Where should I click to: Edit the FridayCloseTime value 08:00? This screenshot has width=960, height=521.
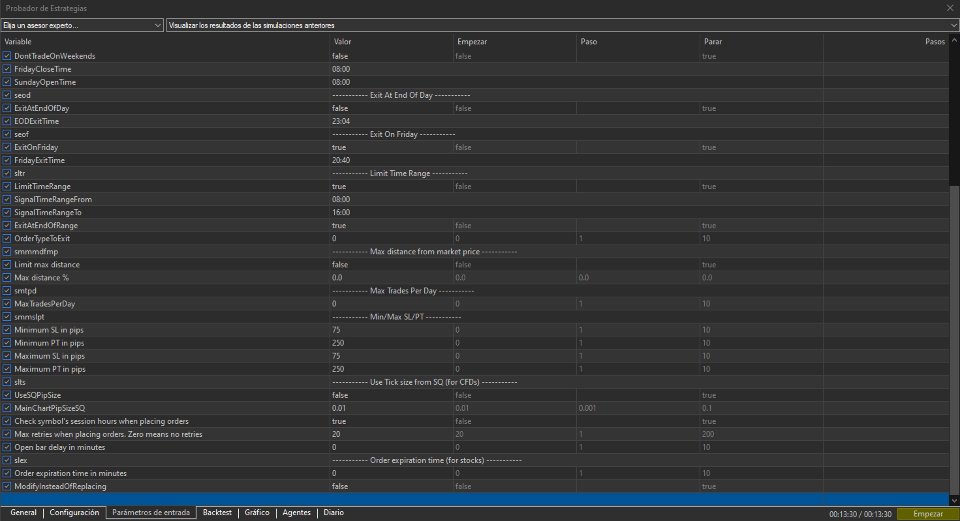click(341, 69)
